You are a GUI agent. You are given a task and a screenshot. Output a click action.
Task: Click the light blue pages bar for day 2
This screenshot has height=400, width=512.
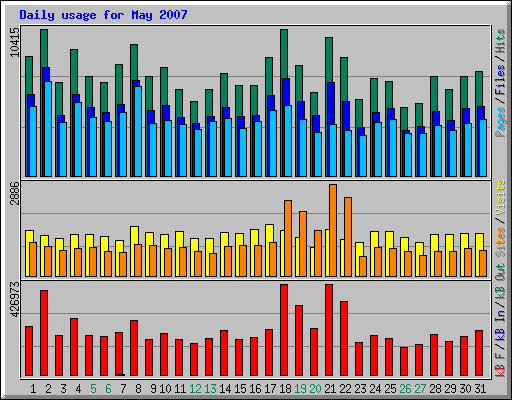click(48, 129)
